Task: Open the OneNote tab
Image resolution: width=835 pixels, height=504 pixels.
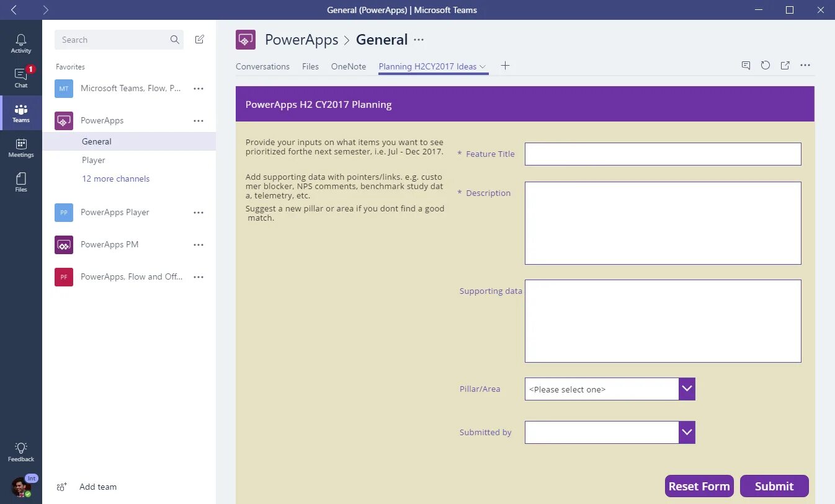Action: click(x=348, y=66)
